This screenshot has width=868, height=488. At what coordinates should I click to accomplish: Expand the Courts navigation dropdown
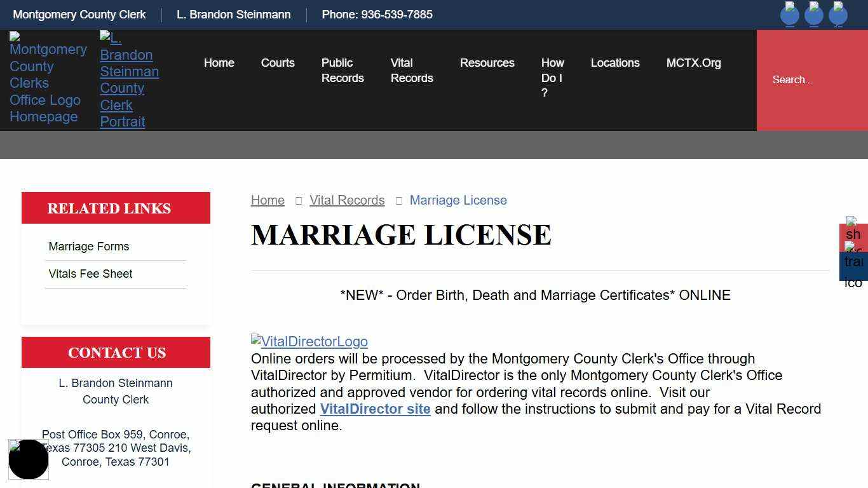[278, 62]
